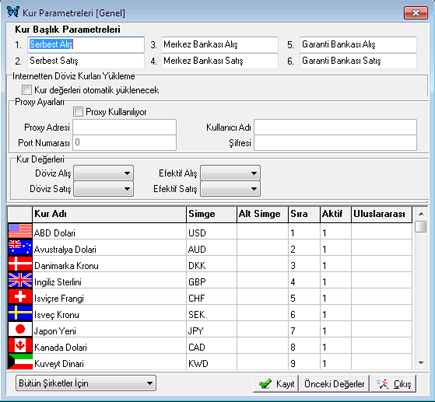Click the Kayıt save button
Screen dimensions: 435x402
(x=276, y=384)
